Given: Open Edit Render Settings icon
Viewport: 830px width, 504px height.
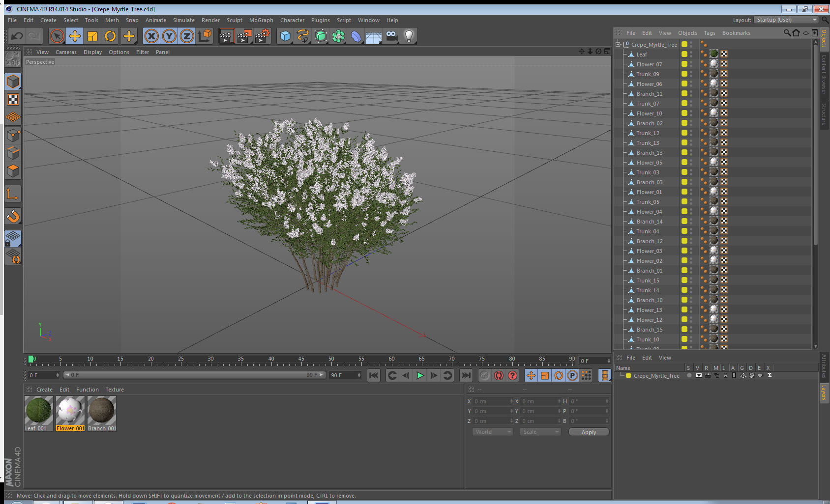Looking at the screenshot, I should [x=263, y=36].
